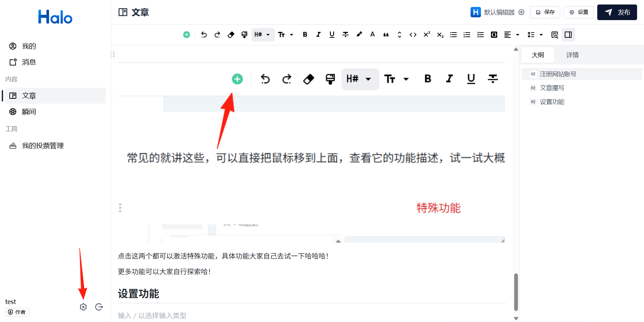Hide the right outline sidebar panel
Viewport: 644px width, 322px height.
pos(568,35)
